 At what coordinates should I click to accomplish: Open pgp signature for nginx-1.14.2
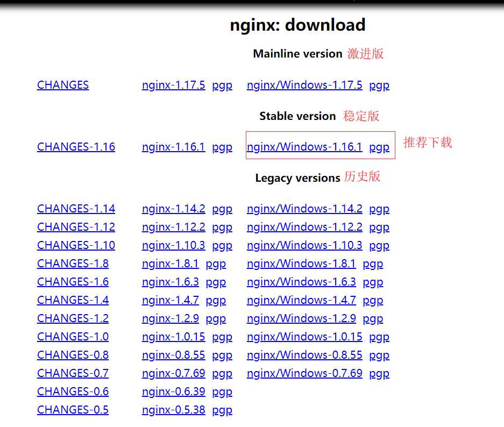222,210
